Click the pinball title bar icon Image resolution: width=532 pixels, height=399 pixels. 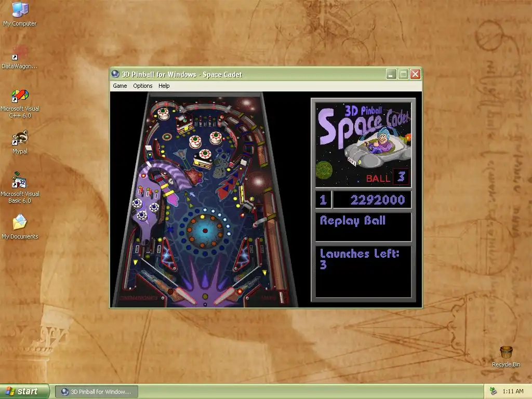click(115, 74)
